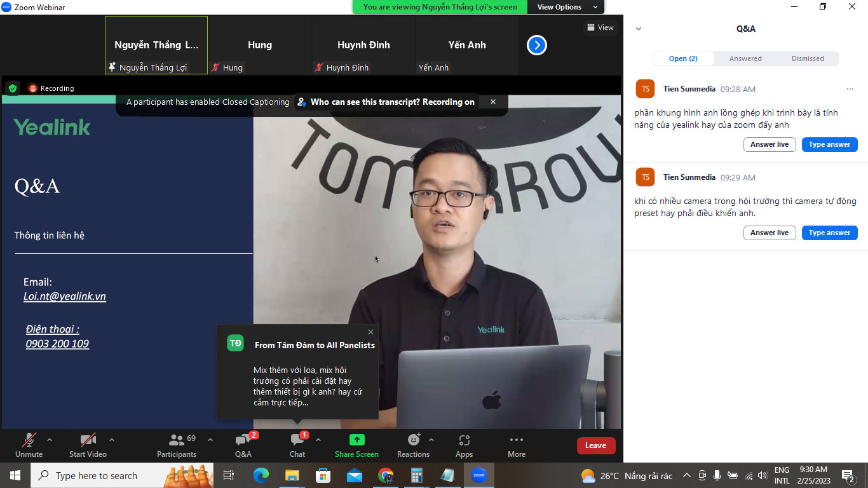Switch to the Answered tab
868x488 pixels.
(745, 58)
